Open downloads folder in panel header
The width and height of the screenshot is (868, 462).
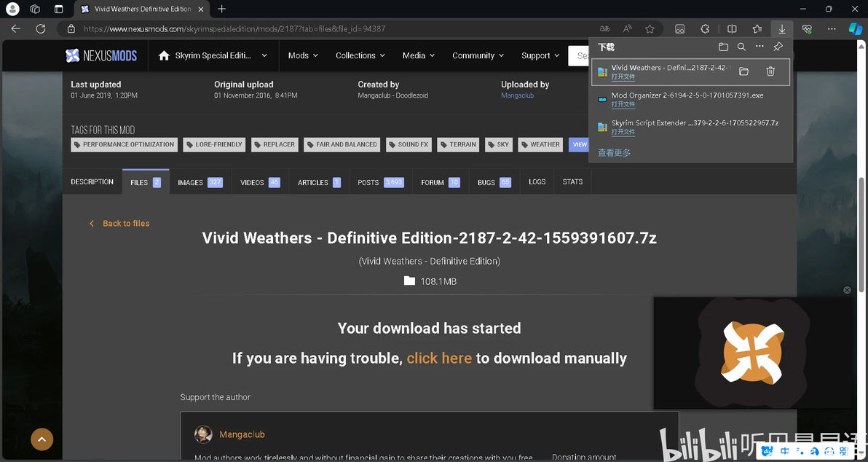point(723,47)
